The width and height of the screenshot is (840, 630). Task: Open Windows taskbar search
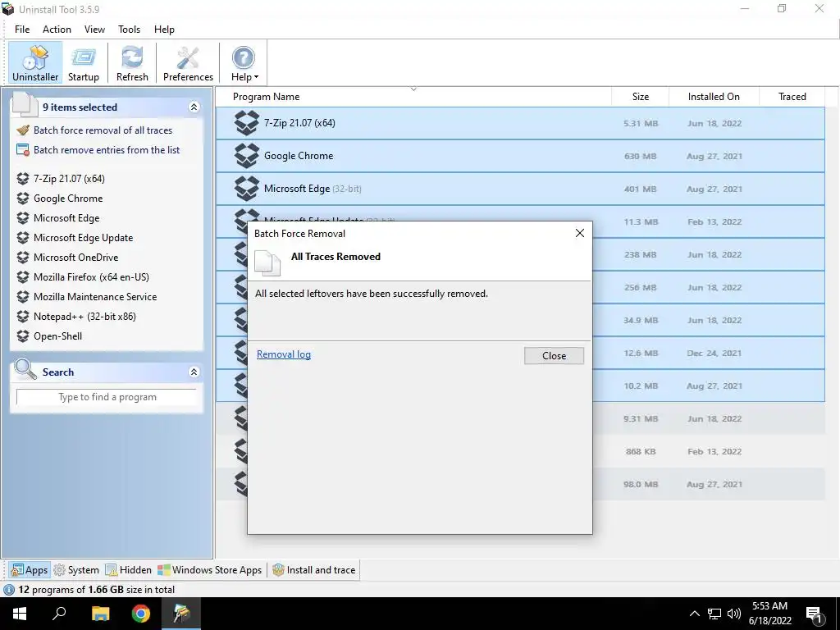click(x=59, y=614)
